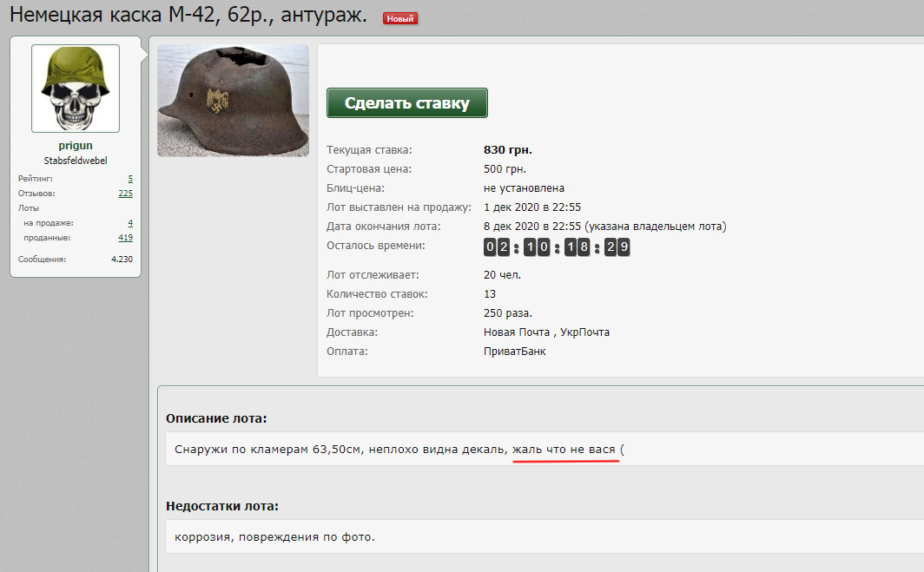Click the skull with helmet avatar

pos(76,89)
